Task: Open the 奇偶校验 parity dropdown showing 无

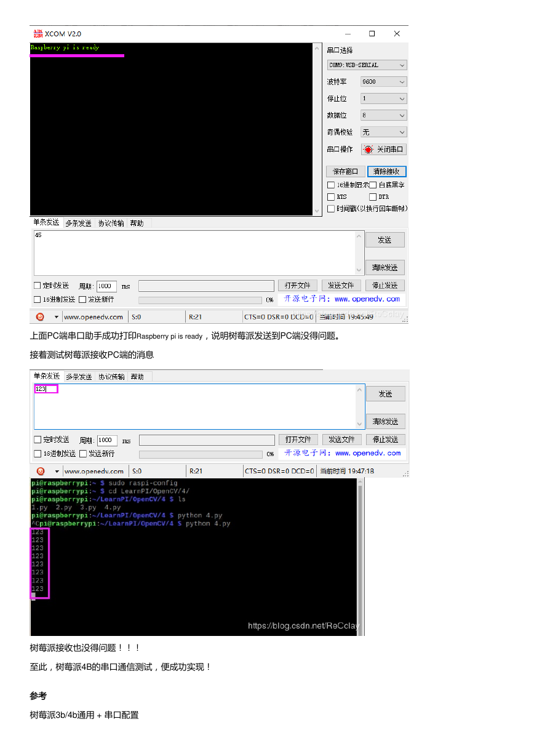Action: [384, 132]
